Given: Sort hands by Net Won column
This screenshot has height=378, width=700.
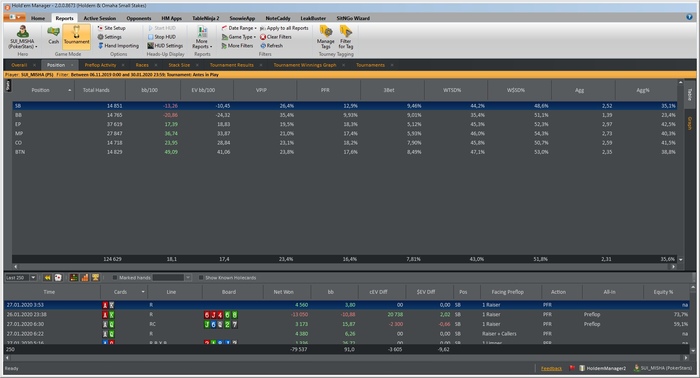Looking at the screenshot, I should (x=283, y=292).
